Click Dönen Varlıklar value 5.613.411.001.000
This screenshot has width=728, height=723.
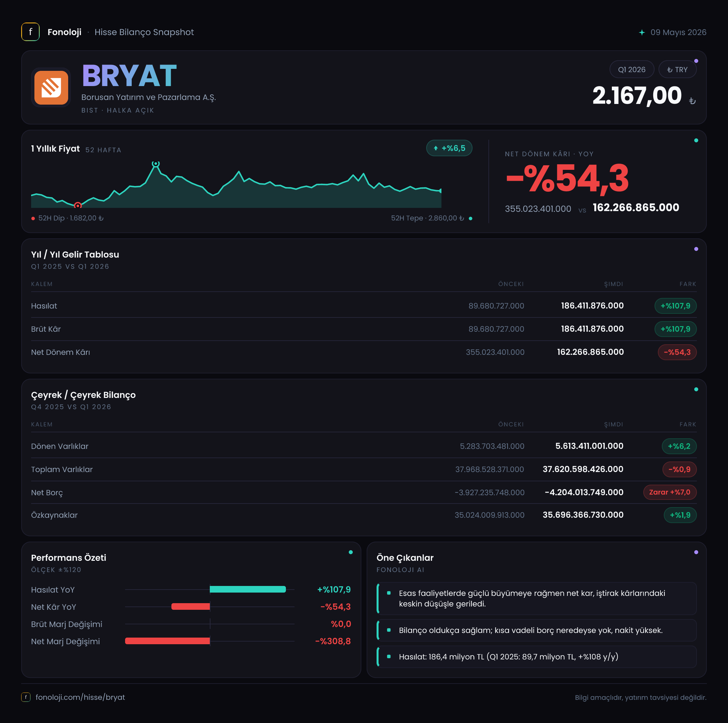pos(589,446)
